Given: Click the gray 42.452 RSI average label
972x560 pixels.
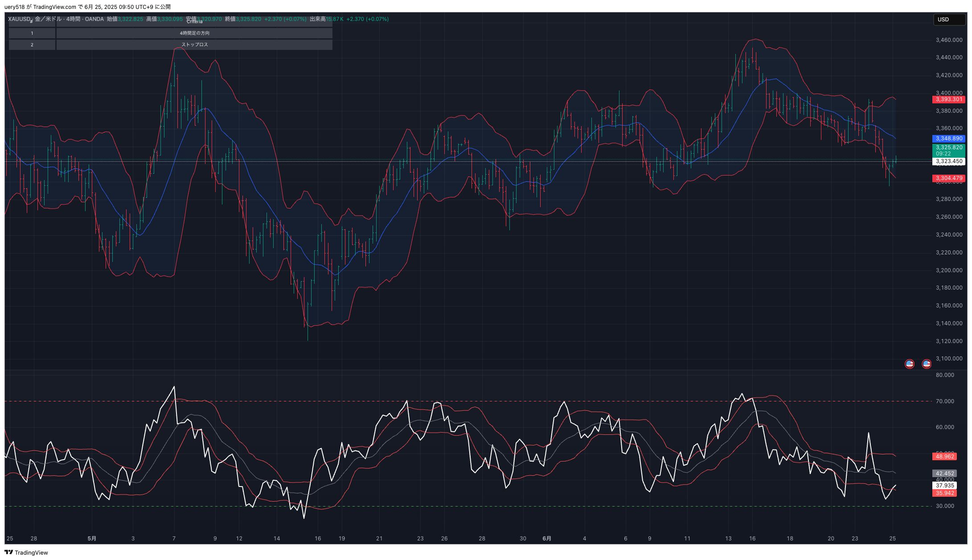Looking at the screenshot, I should tap(944, 474).
